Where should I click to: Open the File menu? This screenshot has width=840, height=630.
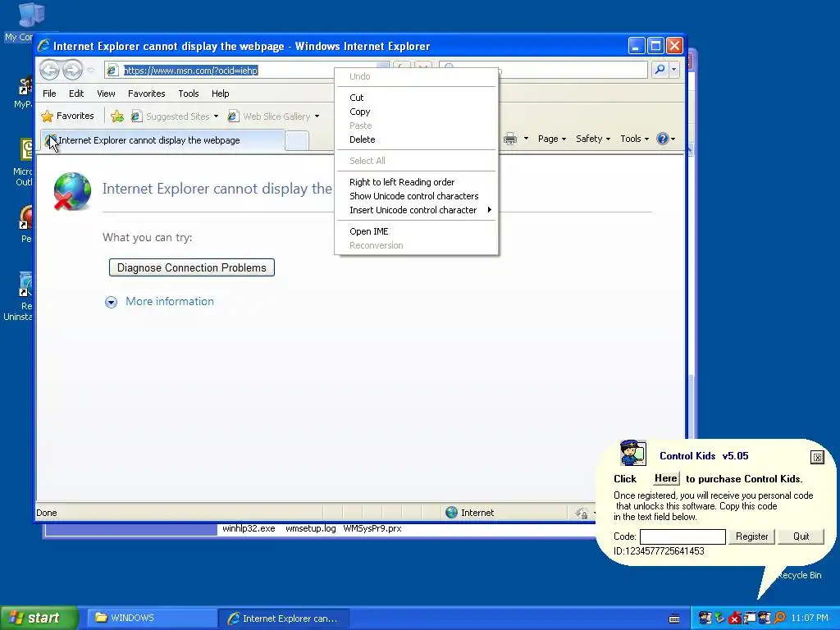click(x=49, y=94)
